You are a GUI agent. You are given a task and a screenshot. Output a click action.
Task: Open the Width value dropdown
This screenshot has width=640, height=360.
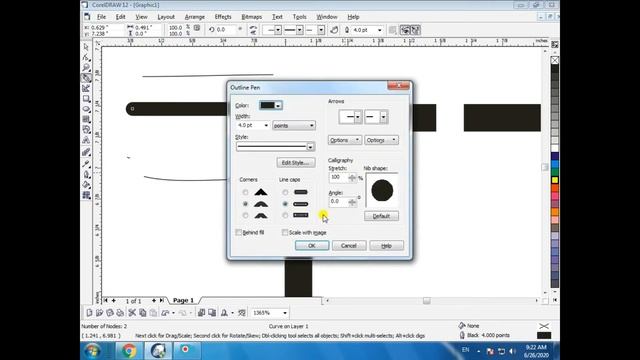coord(266,125)
